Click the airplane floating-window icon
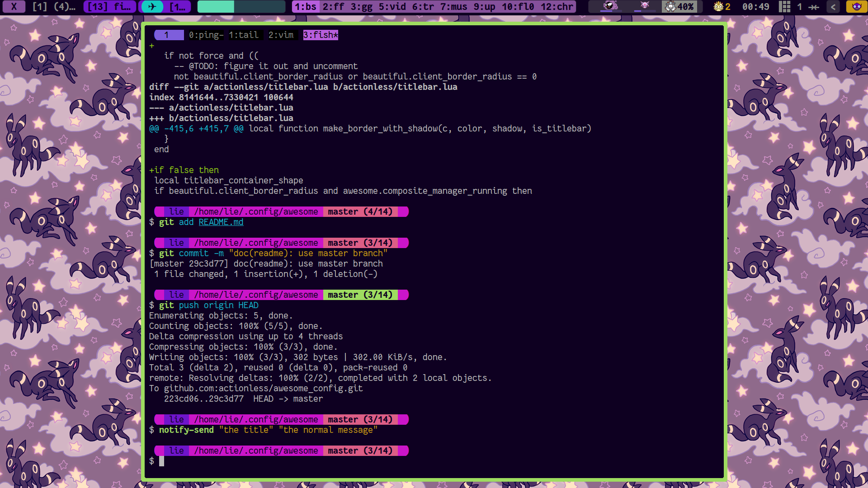Image resolution: width=868 pixels, height=488 pixels. [x=152, y=6]
